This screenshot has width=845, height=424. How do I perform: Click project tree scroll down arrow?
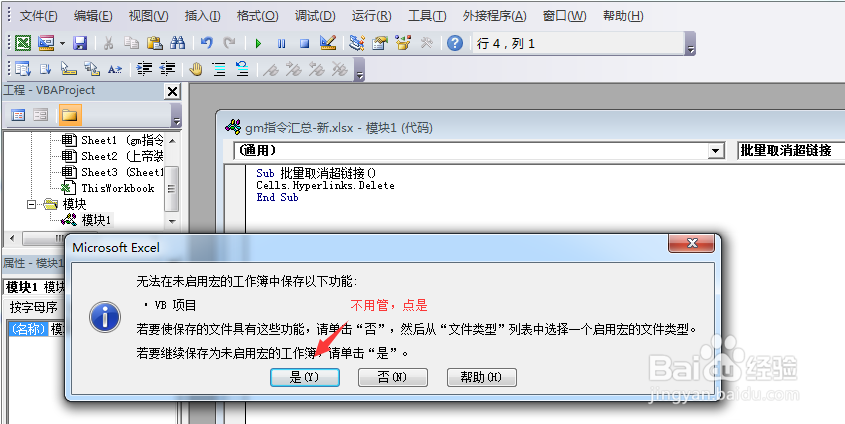(172, 221)
